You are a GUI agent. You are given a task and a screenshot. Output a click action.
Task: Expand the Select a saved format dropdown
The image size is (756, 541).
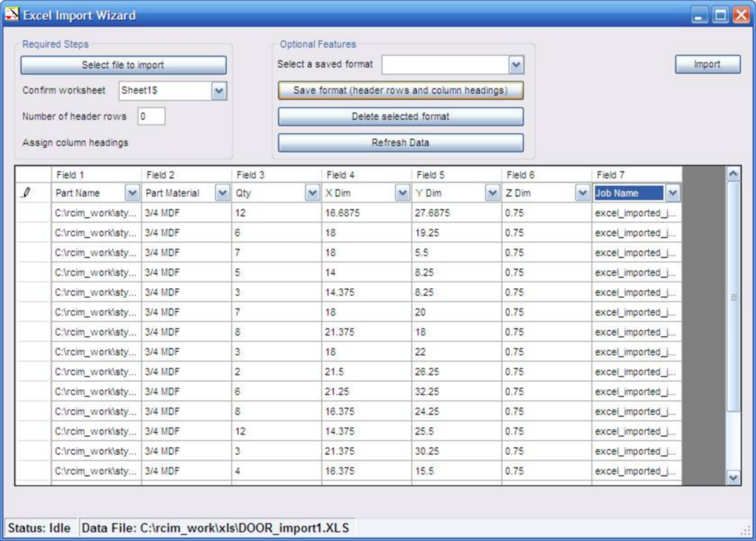click(516, 65)
